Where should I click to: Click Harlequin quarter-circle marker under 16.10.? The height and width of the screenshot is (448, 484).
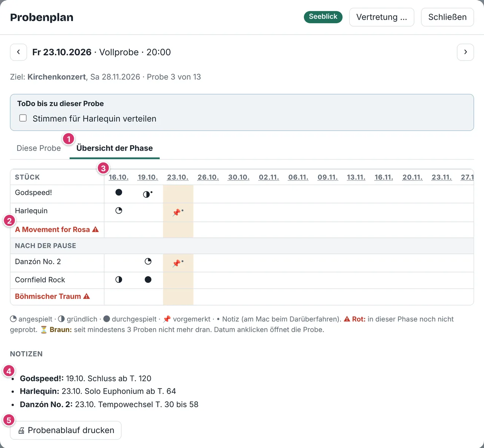[119, 211]
